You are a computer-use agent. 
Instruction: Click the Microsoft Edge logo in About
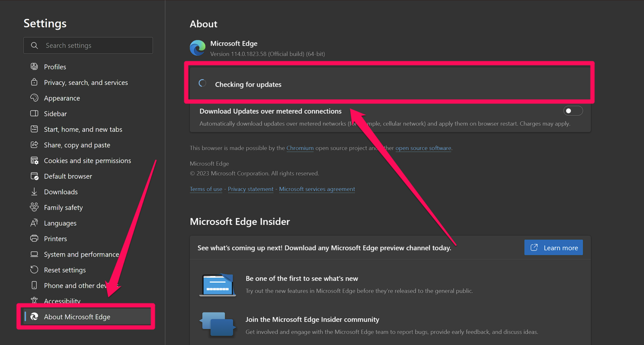point(197,48)
